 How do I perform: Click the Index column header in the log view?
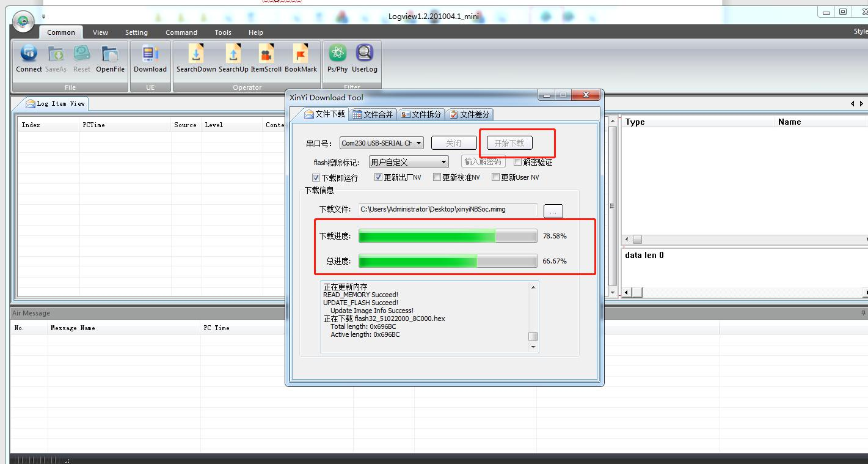(49, 125)
